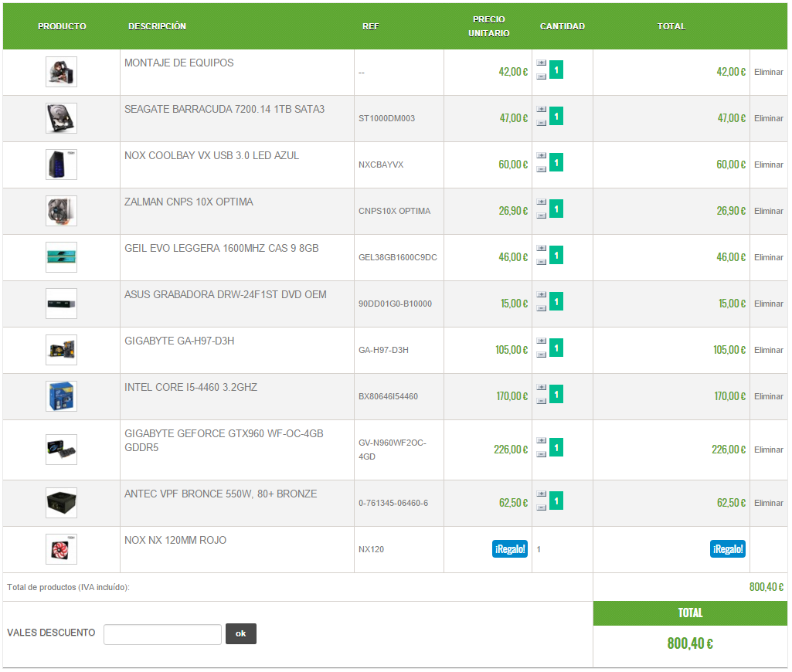Click the CANTIDAD column header
Screen dimensions: 792x672
click(x=563, y=26)
